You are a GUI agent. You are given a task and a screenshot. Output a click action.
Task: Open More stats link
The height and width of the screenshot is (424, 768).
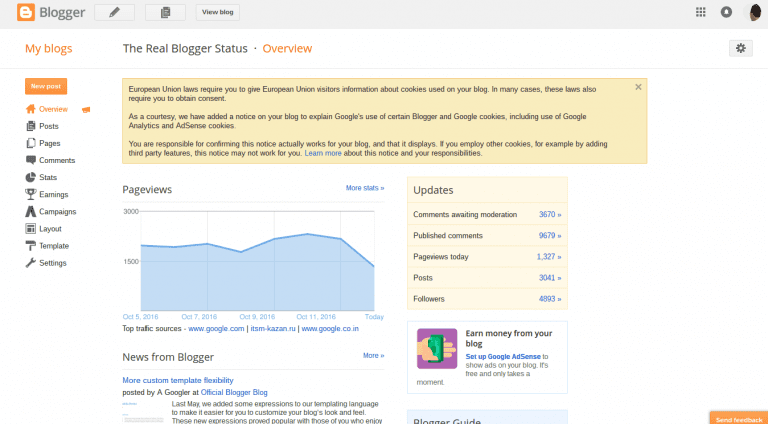[x=364, y=188]
